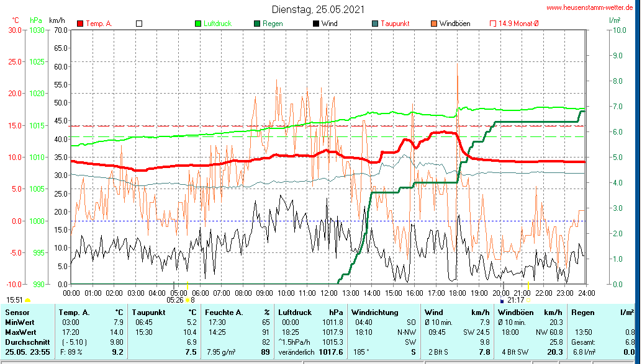Click the 'Durchschnitt' row label
Viewport: 642px width, 364px height.
tap(27, 342)
